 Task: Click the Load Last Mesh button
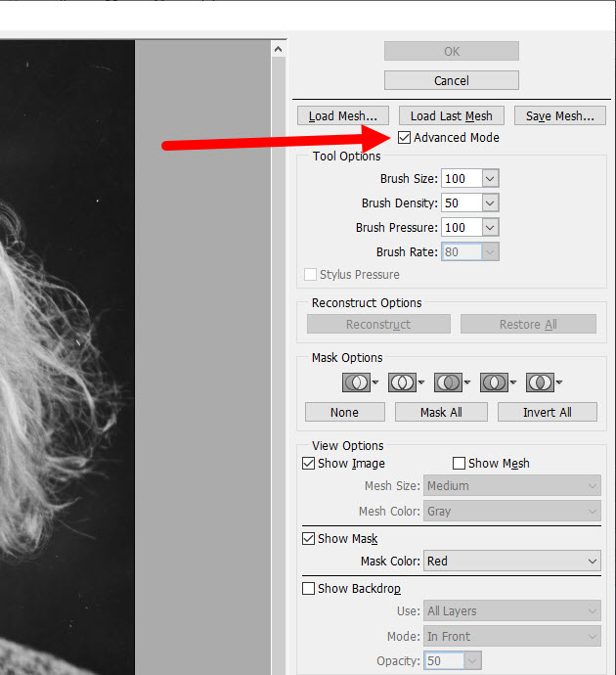pyautogui.click(x=452, y=115)
